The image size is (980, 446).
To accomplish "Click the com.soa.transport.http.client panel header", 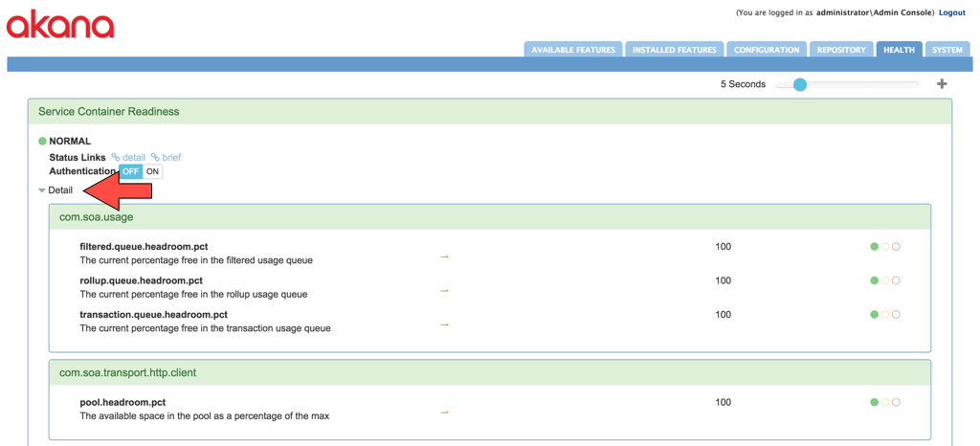I will (x=490, y=373).
